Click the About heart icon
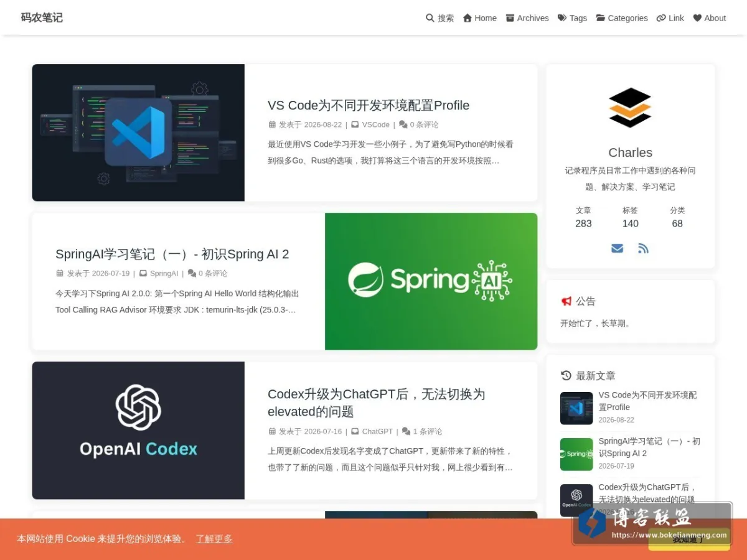 tap(697, 18)
